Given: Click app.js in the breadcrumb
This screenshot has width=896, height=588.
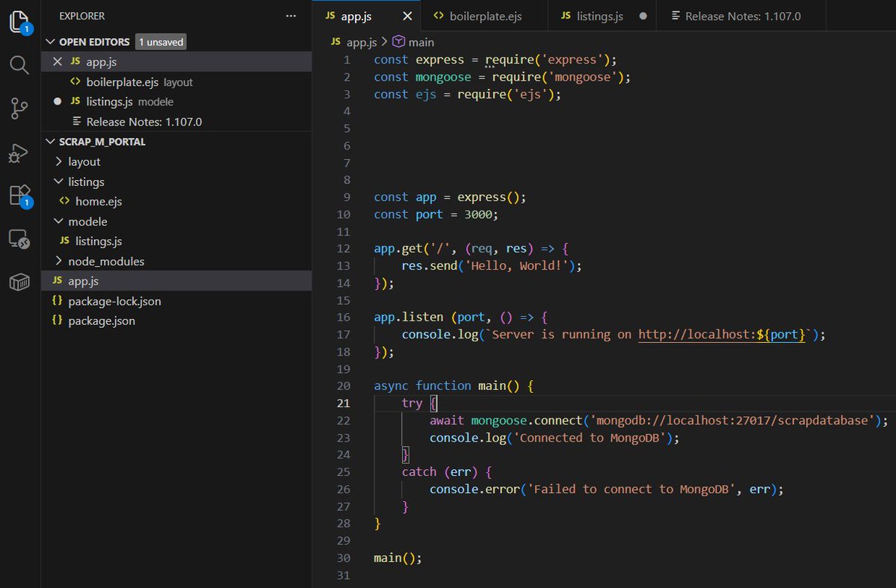Looking at the screenshot, I should point(361,42).
